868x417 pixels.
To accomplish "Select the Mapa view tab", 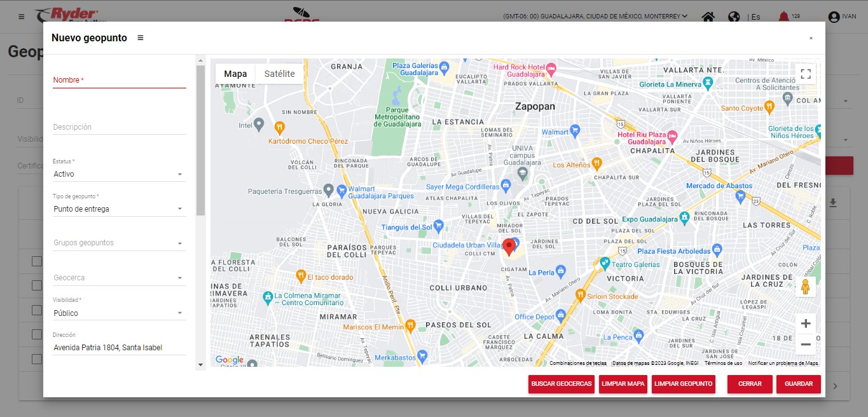I will [235, 74].
